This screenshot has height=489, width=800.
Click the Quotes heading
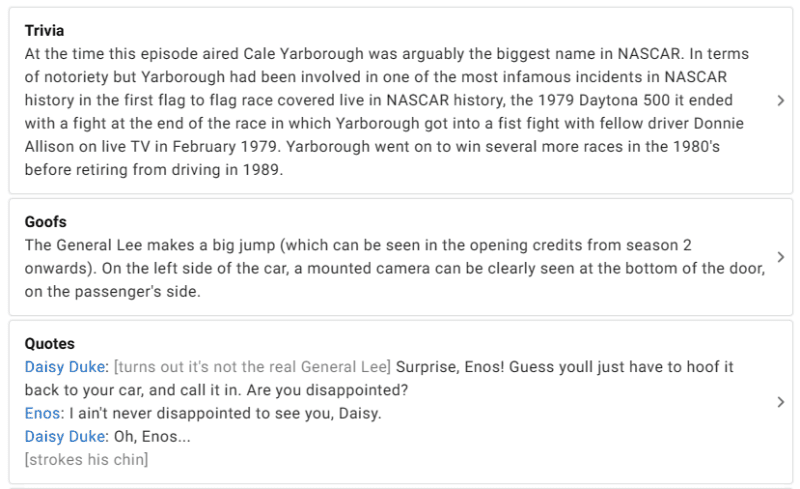tap(49, 344)
